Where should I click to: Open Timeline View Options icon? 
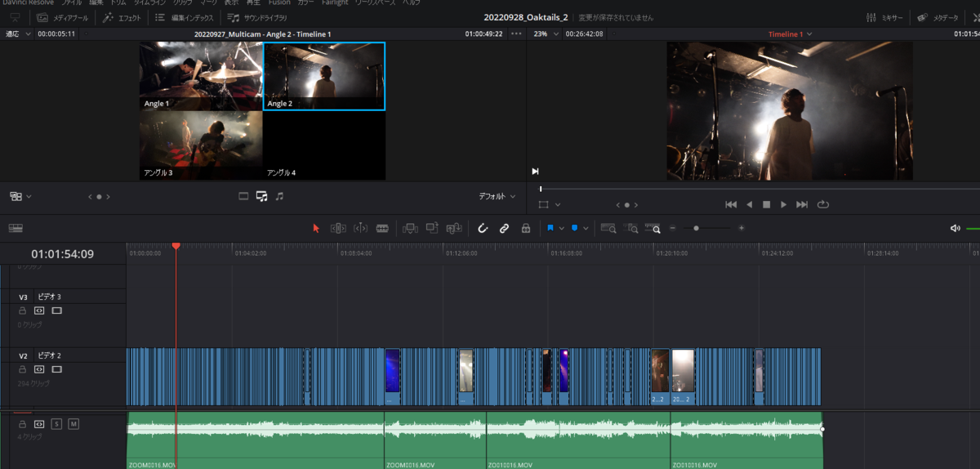click(16, 229)
